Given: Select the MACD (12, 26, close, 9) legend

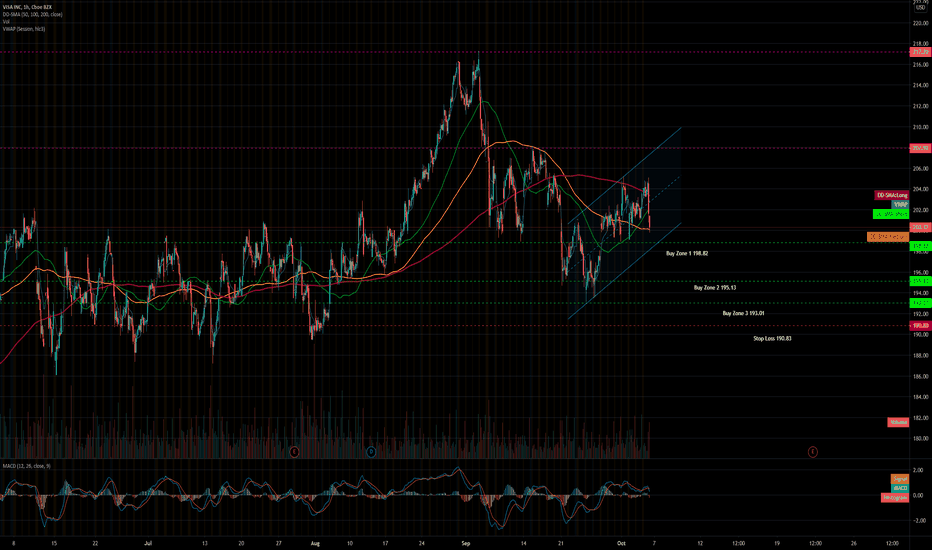Looking at the screenshot, I should click(27, 466).
